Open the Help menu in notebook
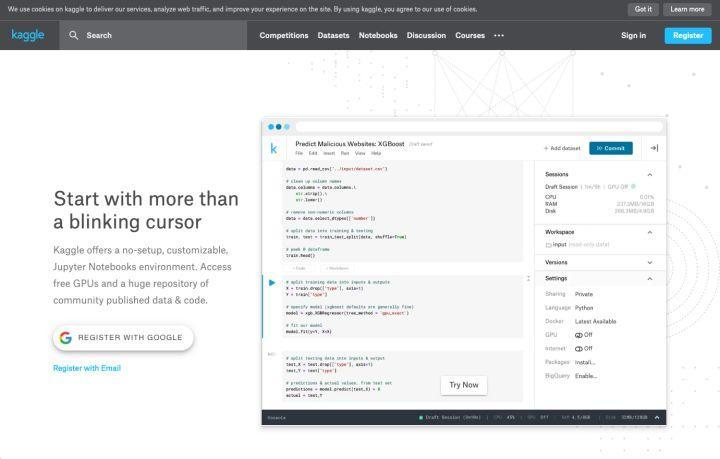The width and height of the screenshot is (720, 459). (x=376, y=153)
